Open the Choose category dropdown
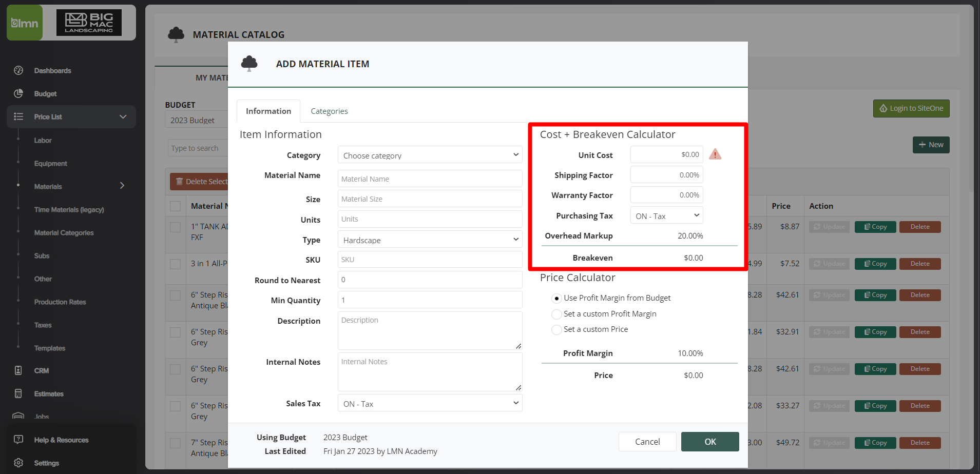 [430, 155]
